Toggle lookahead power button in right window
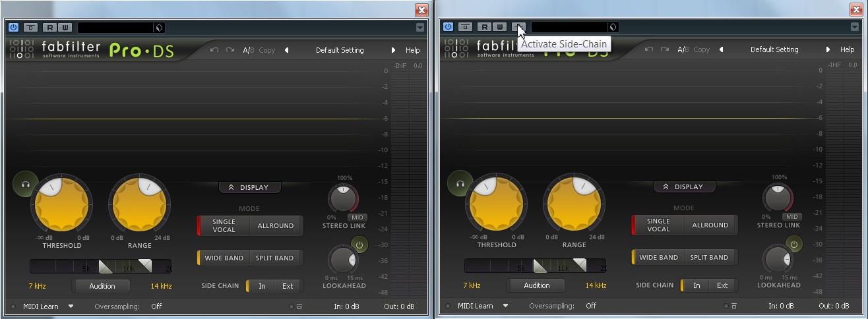The image size is (868, 319). (x=793, y=244)
